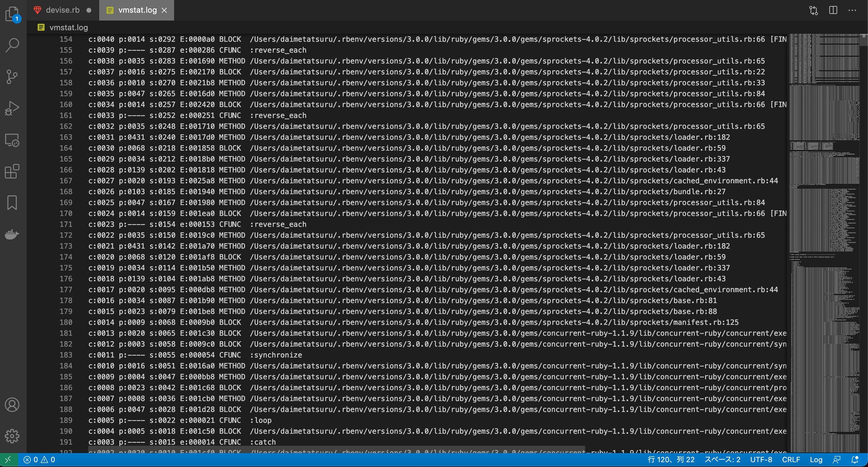The height and width of the screenshot is (467, 868).
Task: Click the vmstat.log breadcrumb
Action: coord(68,27)
